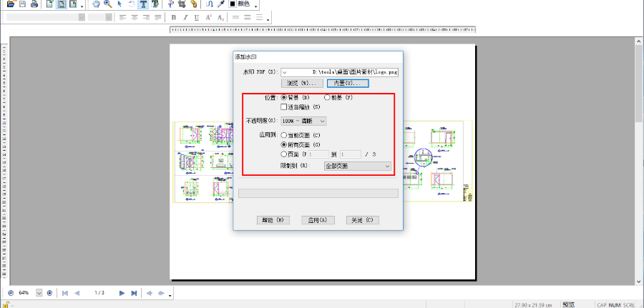The height and width of the screenshot is (308, 644).
Task: Open a PDF file with folder icon
Action: pyautogui.click(x=10, y=4)
